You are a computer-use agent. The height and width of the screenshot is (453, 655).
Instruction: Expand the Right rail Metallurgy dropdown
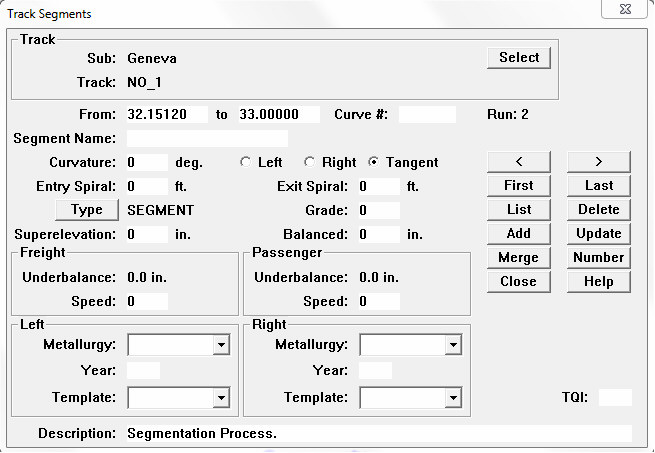452,345
